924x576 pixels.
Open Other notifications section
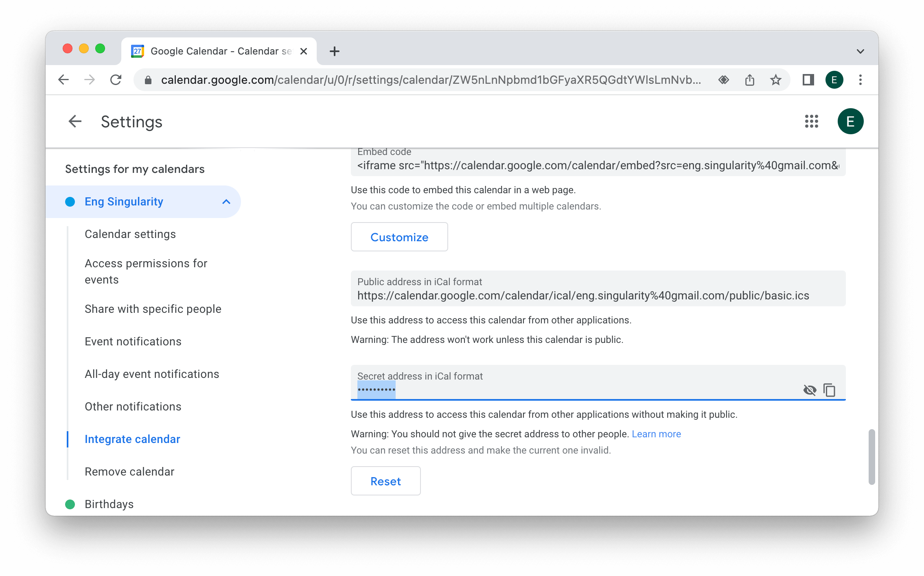tap(133, 407)
